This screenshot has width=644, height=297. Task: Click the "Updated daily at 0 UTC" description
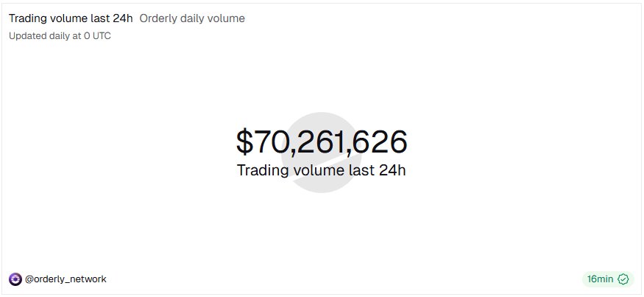tap(60, 35)
